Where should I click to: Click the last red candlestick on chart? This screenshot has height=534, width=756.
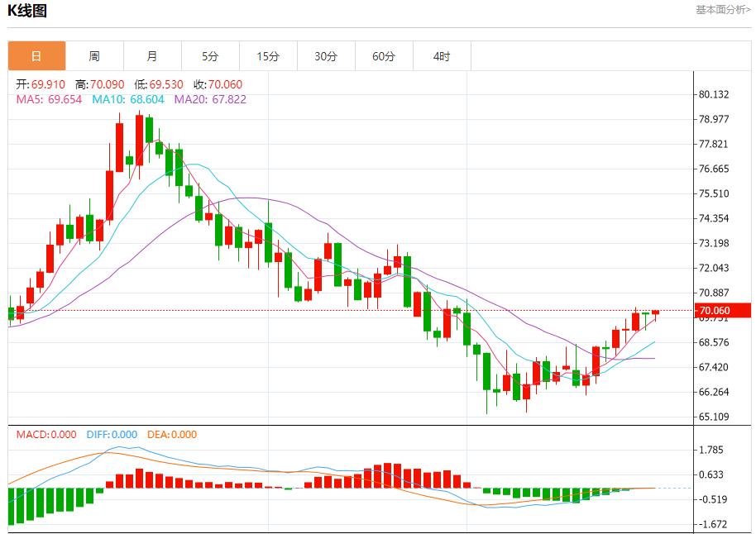pos(656,312)
